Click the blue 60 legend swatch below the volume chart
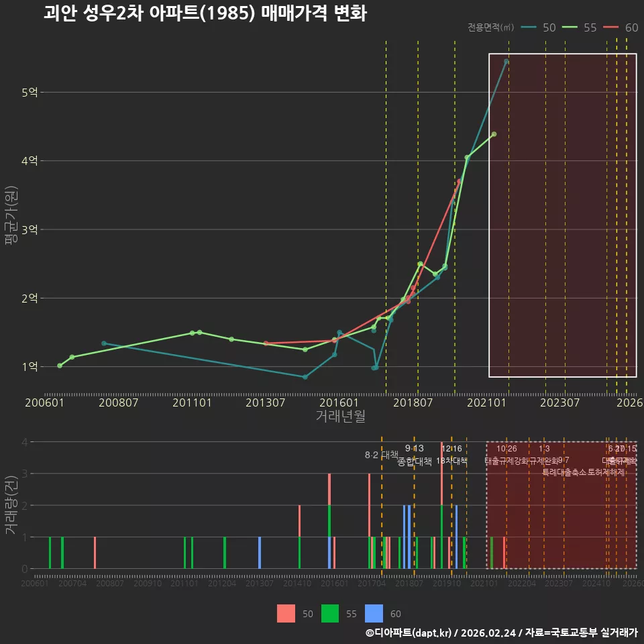 pos(374,614)
